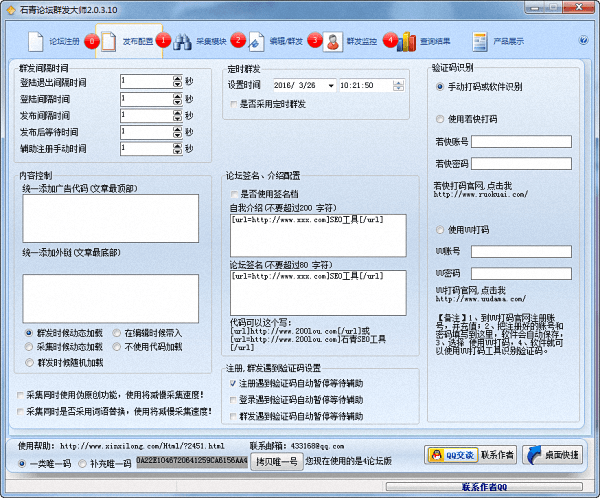The width and height of the screenshot is (600, 498).
Task: Uncheck 注册遇到验证码自动暂停等待辅助 checkbox
Action: pos(232,383)
